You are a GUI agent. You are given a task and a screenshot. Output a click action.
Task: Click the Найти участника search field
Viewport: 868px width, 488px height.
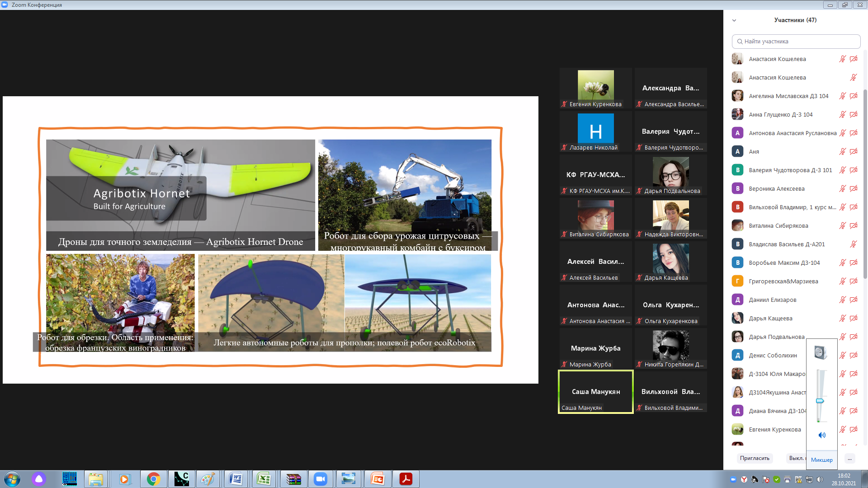[x=796, y=42]
